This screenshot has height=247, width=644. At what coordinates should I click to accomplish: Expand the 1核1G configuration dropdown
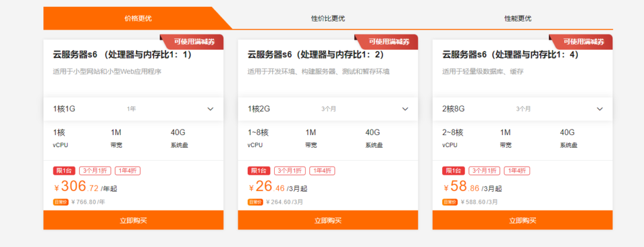click(x=133, y=109)
